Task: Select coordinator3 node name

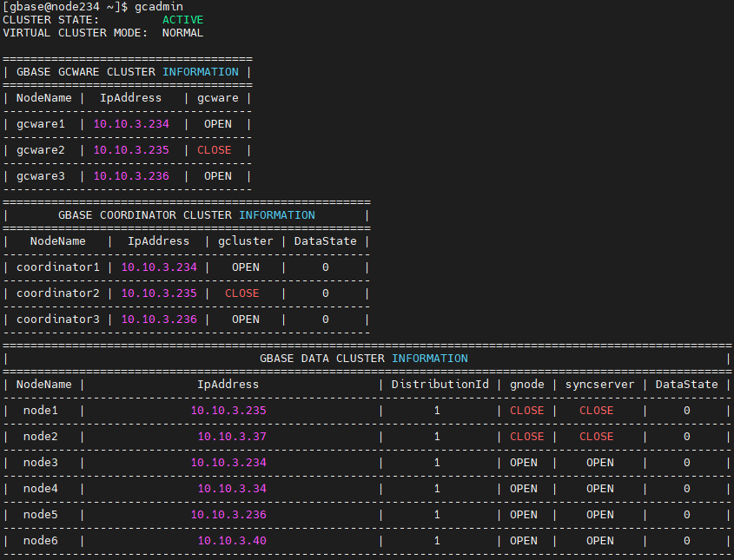Action: point(58,320)
